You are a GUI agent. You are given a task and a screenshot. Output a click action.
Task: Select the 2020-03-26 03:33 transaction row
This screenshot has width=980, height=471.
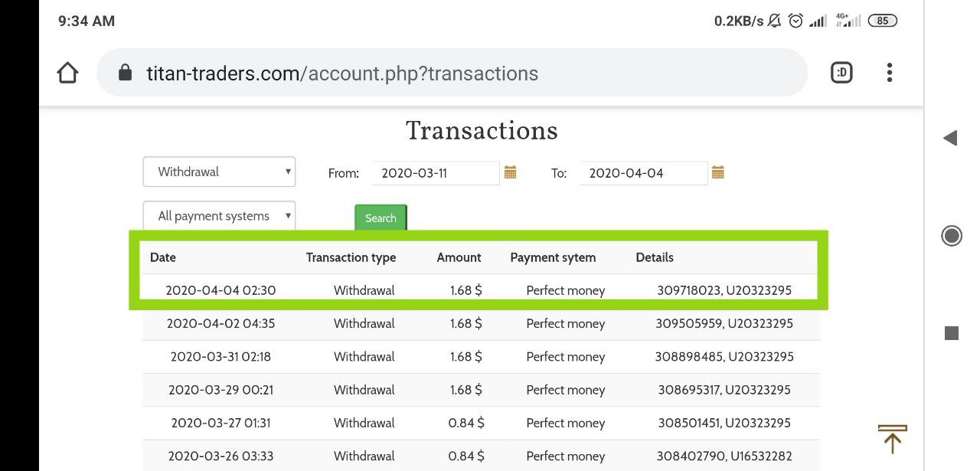[479, 456]
